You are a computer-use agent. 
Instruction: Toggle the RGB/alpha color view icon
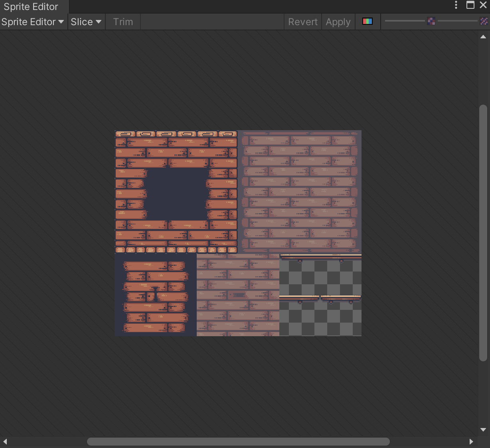pos(367,21)
